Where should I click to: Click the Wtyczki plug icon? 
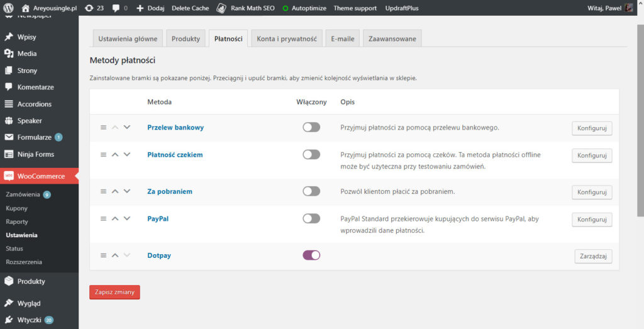click(9, 320)
